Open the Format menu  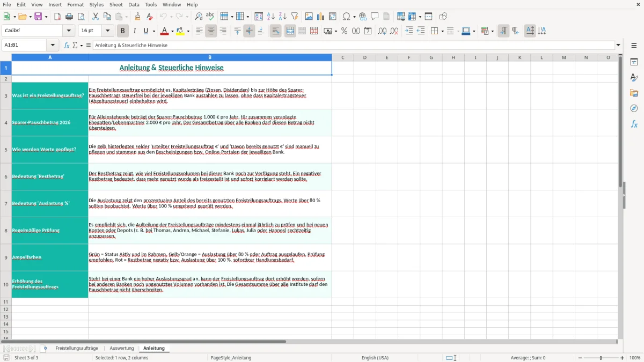click(76, 4)
